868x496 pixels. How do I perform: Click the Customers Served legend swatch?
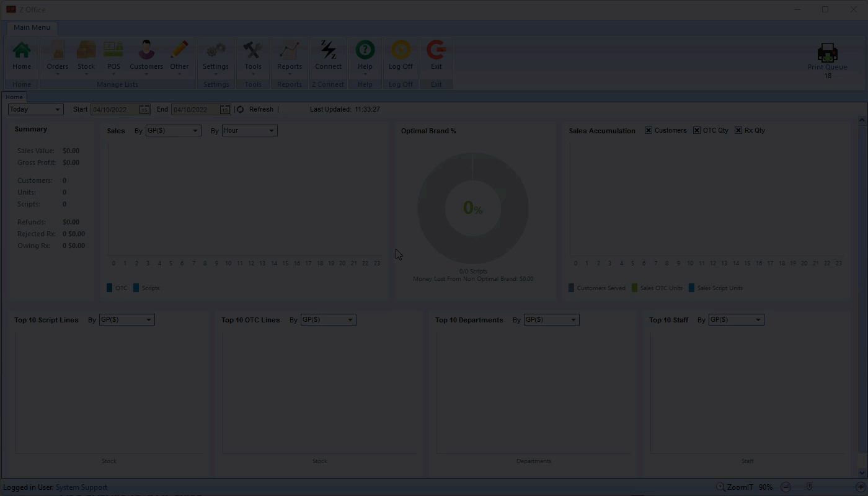pyautogui.click(x=572, y=288)
